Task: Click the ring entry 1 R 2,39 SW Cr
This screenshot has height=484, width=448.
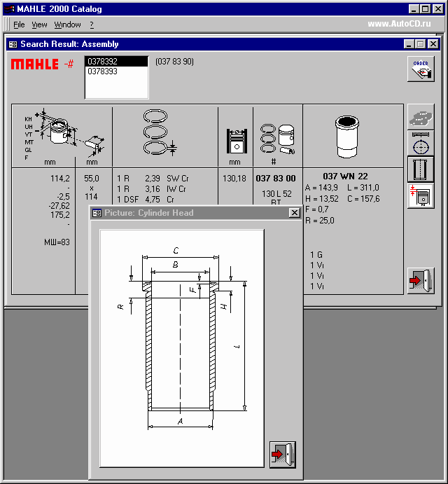Action: click(x=153, y=179)
